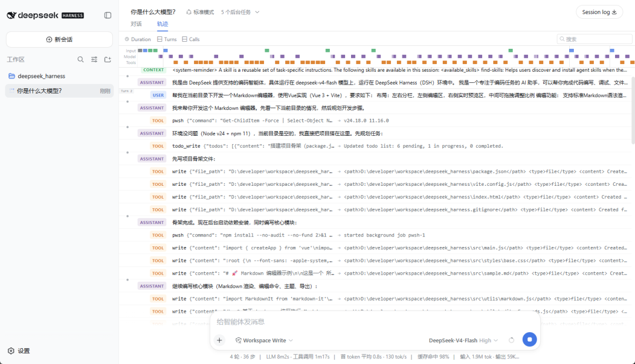Click the DeepSeek whale logo
The image size is (635, 364).
11,15
